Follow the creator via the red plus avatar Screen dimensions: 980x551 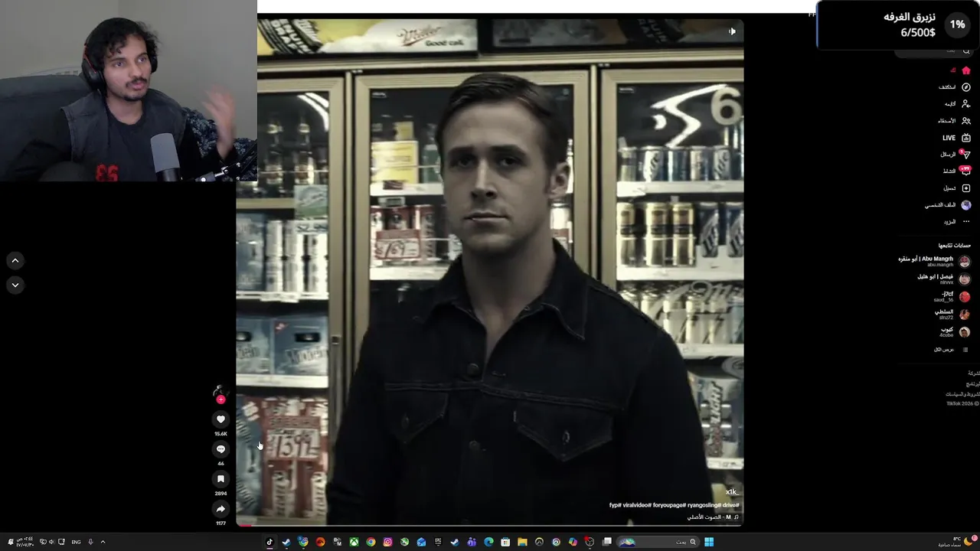click(x=220, y=399)
